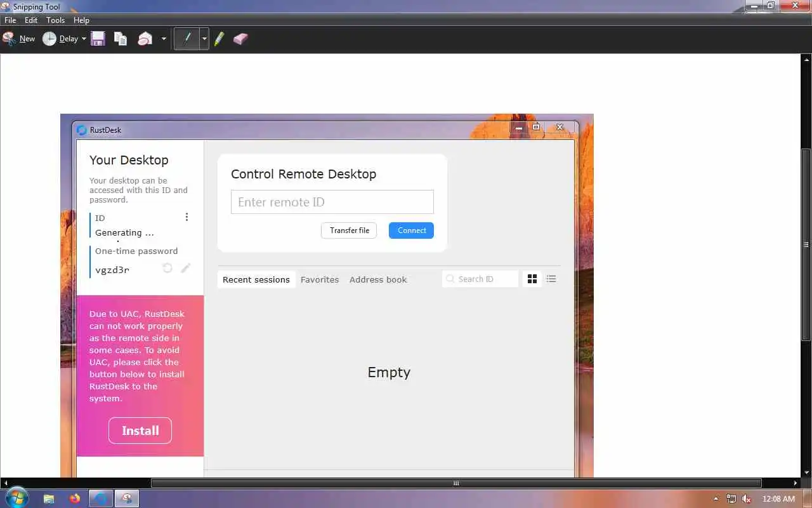Click the muted volume tray icon
The image size is (812, 508).
pos(747,499)
